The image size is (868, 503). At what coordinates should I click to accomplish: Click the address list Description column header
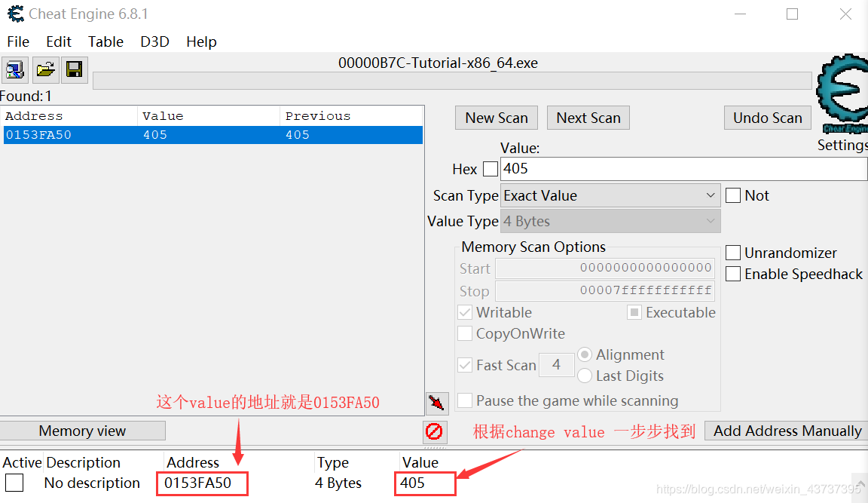(x=83, y=462)
